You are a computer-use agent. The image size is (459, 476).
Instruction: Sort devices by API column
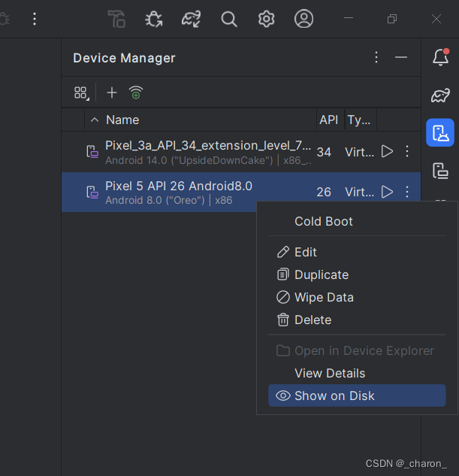[329, 120]
